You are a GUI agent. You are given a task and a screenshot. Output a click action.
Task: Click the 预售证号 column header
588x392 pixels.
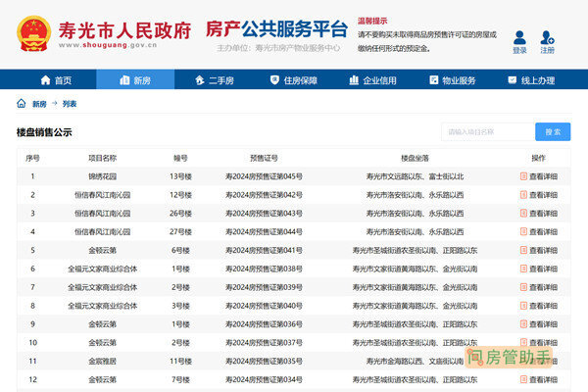pos(264,158)
